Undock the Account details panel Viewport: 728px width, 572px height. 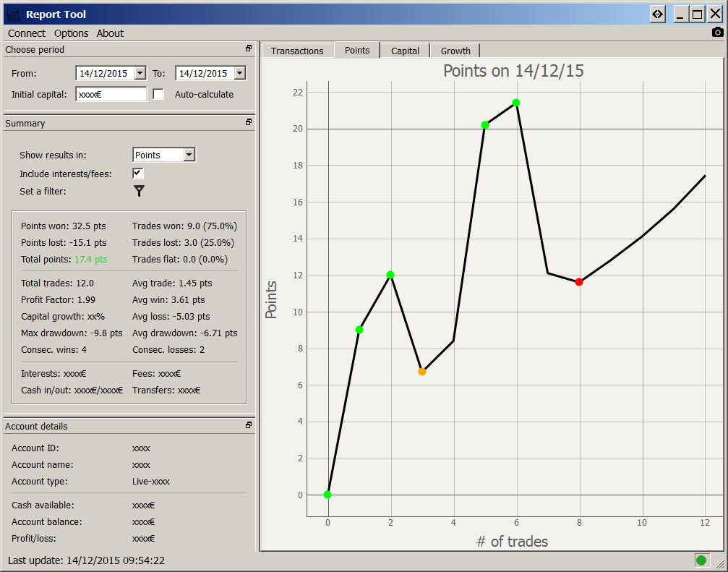coord(249,426)
